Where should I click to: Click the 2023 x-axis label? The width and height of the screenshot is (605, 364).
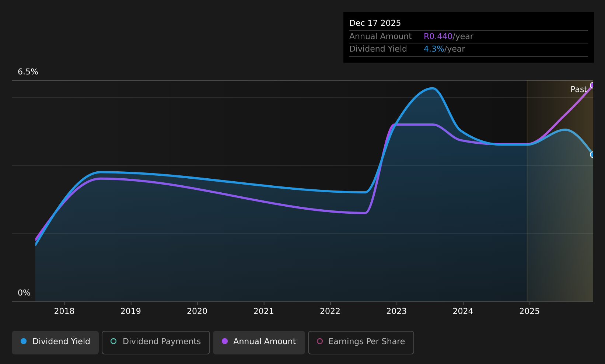[396, 311]
